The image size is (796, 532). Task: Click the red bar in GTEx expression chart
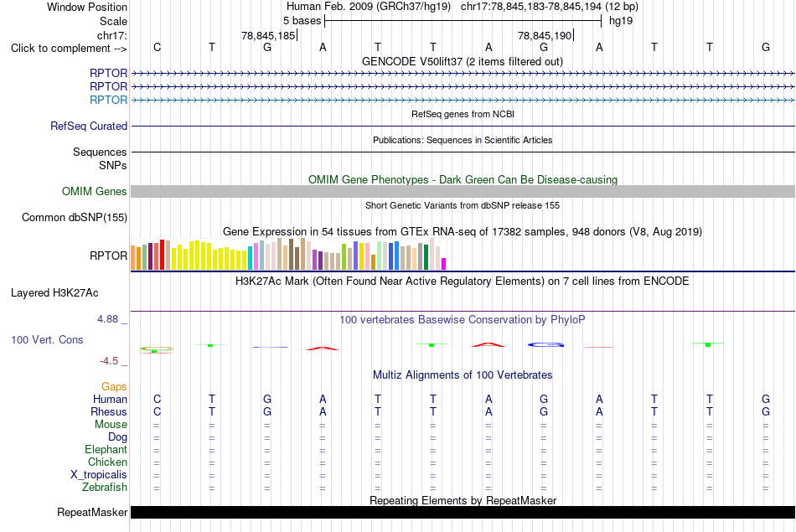point(162,255)
